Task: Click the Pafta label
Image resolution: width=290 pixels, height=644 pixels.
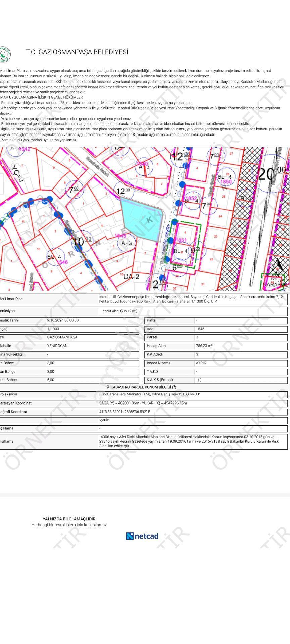Action: pos(151,320)
